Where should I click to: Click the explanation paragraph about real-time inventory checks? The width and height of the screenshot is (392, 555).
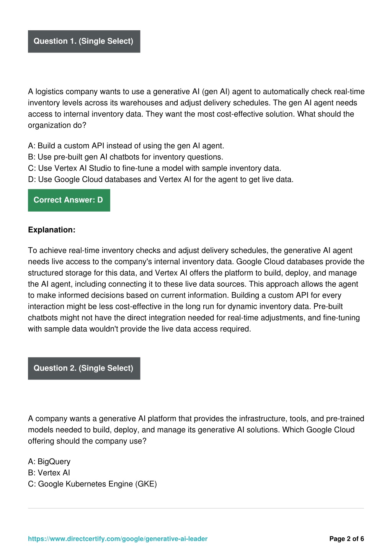point(196,289)
